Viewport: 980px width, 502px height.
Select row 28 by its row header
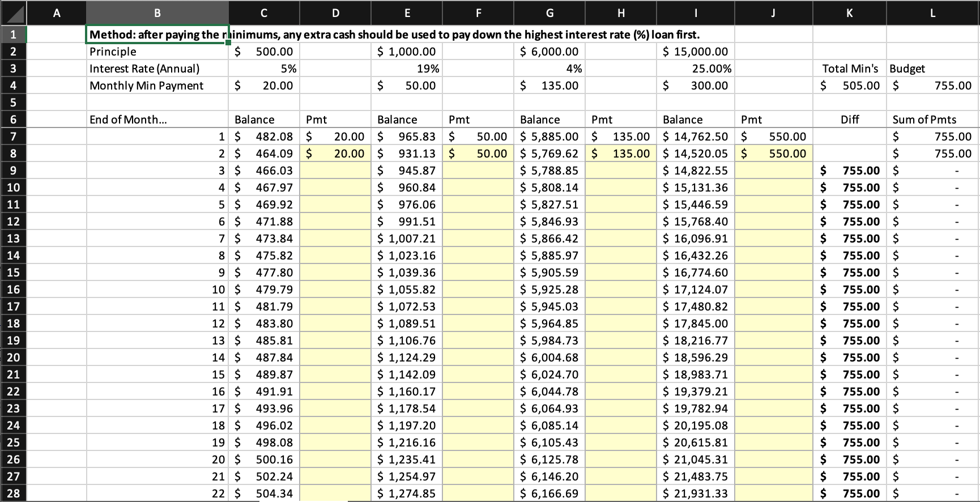point(13,494)
